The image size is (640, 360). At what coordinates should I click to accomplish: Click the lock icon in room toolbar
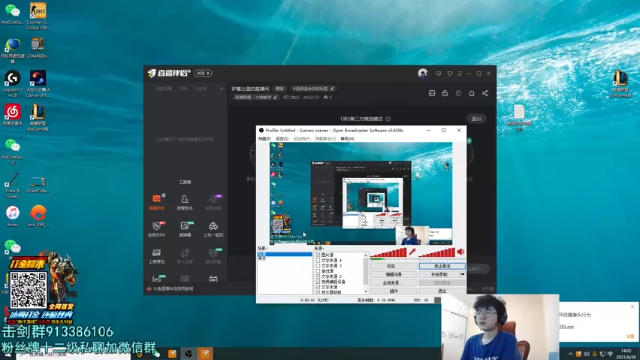tap(445, 93)
